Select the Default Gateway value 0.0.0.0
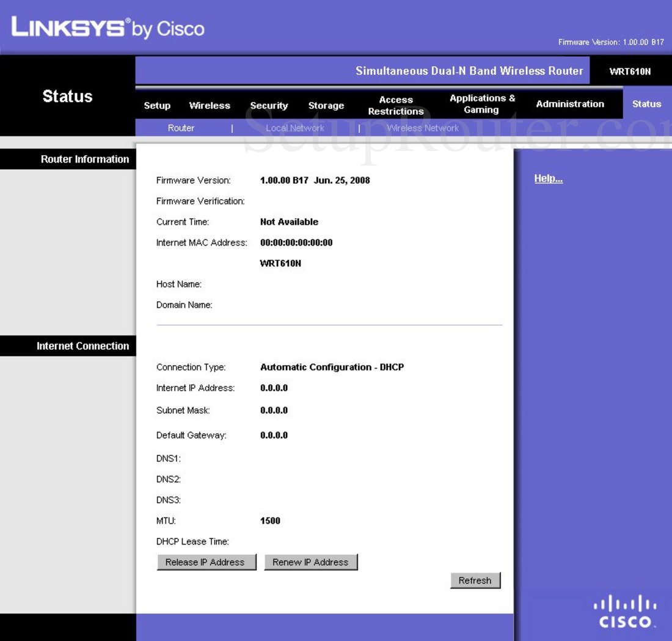672x641 pixels. [x=274, y=435]
